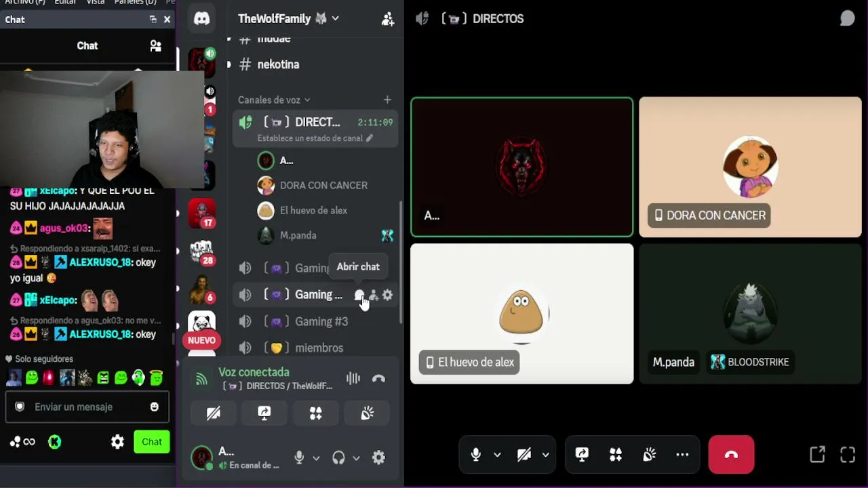Open the voice connection signal icon

[201, 379]
